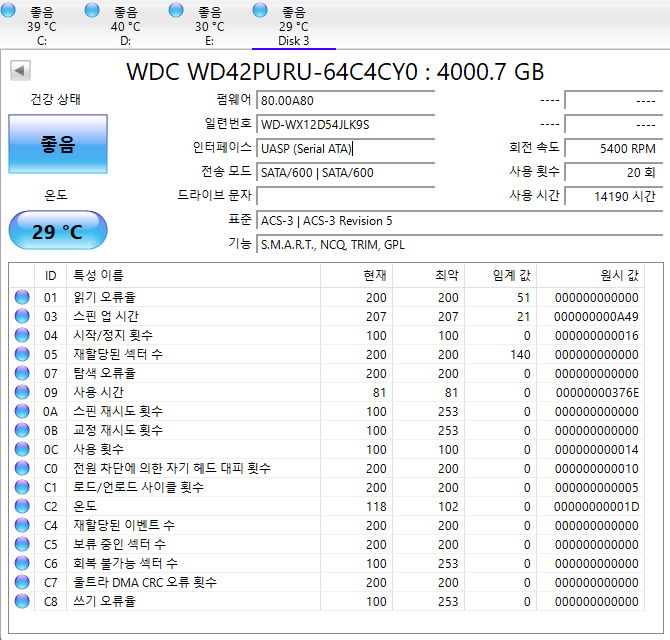670x640 pixels.
Task: Switch to the C: drive tab
Action: pos(41,26)
